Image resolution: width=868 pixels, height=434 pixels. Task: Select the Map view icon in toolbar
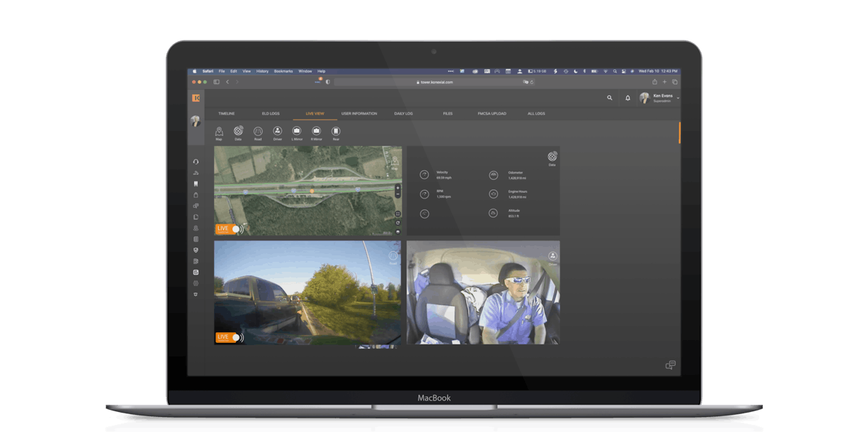tap(219, 132)
